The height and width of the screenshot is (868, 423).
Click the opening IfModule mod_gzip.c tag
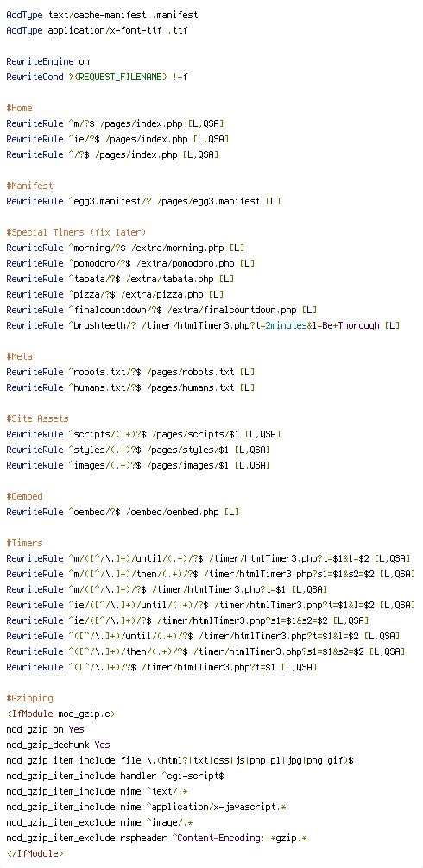[61, 713]
